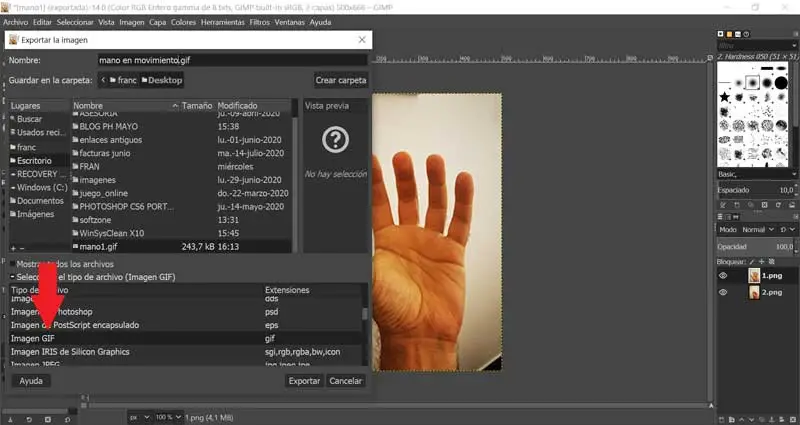Open the Capa menu

click(158, 22)
